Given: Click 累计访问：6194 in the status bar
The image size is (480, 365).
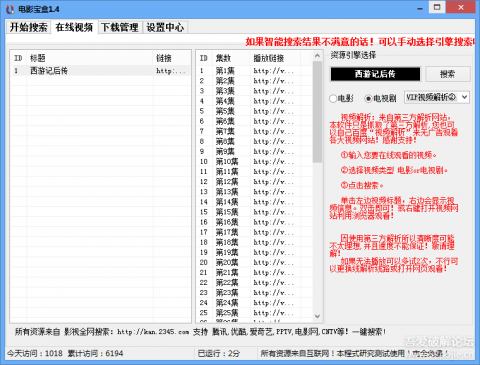Looking at the screenshot, I should point(95,353).
